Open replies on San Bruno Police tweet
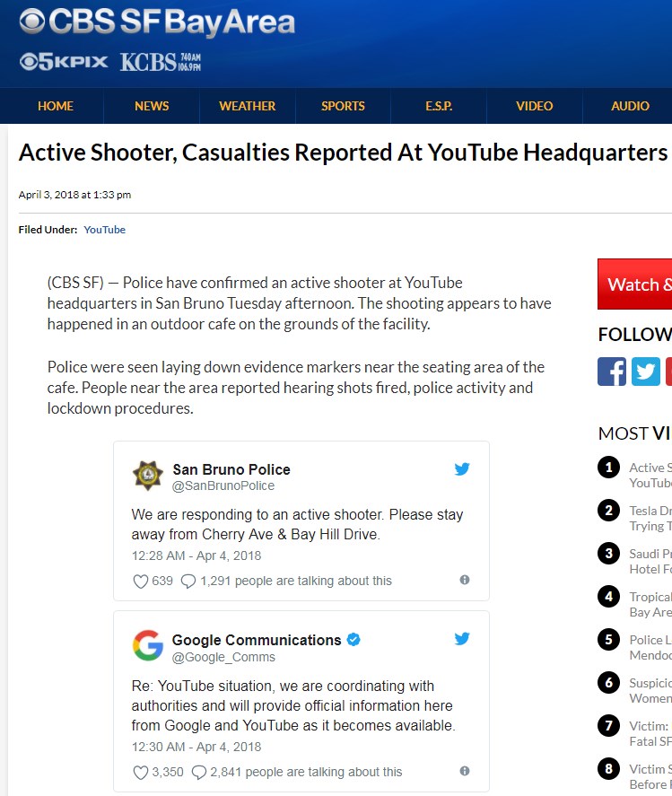The height and width of the screenshot is (796, 672). pos(188,582)
